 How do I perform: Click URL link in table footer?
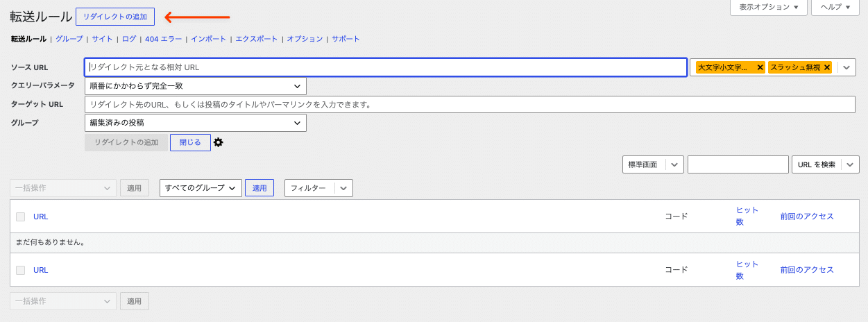pyautogui.click(x=41, y=270)
